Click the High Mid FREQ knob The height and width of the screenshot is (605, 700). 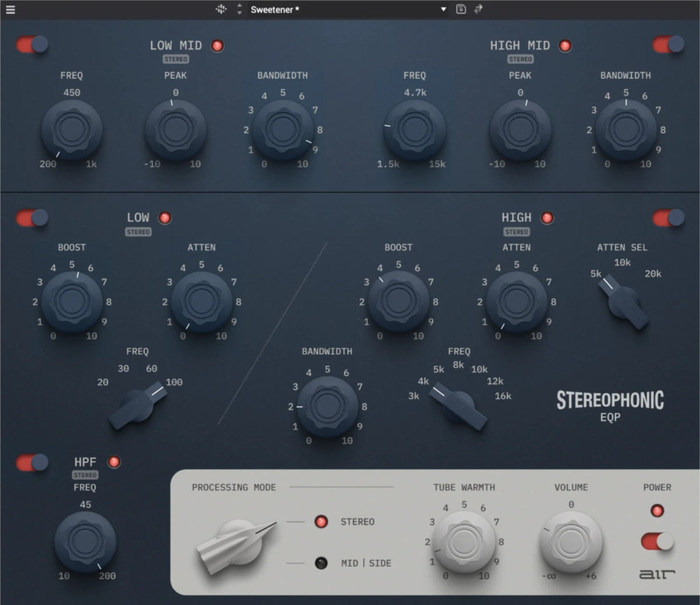(415, 130)
